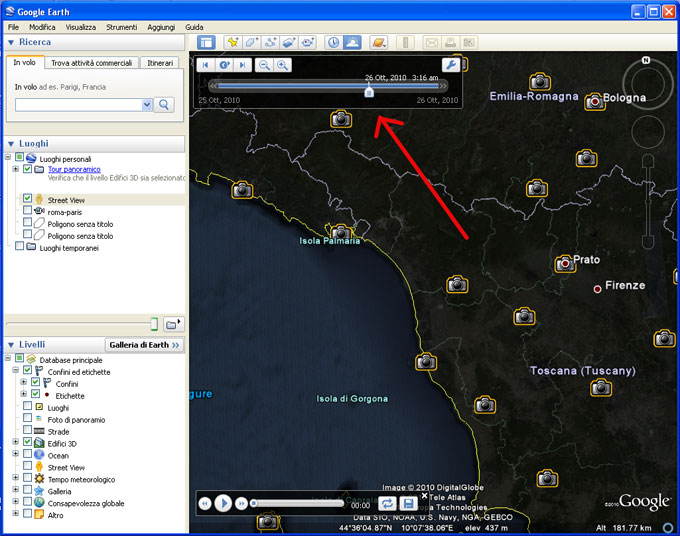Open Galleria di Earth button
Image resolution: width=680 pixels, height=536 pixels.
[x=144, y=345]
